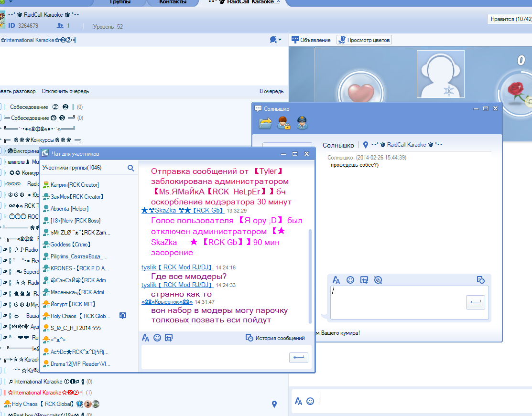
Task: Click message input field in members chat
Action: point(215,357)
